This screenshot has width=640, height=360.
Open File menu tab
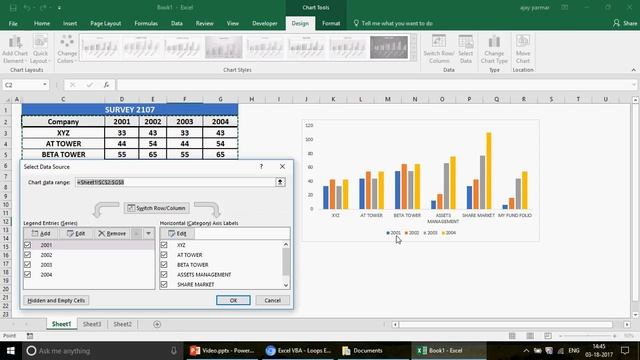pos(13,23)
